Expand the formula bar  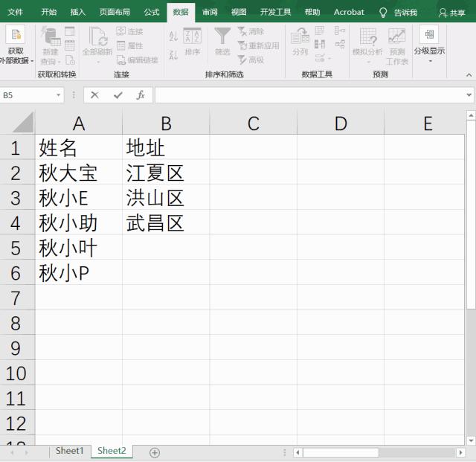tap(469, 95)
